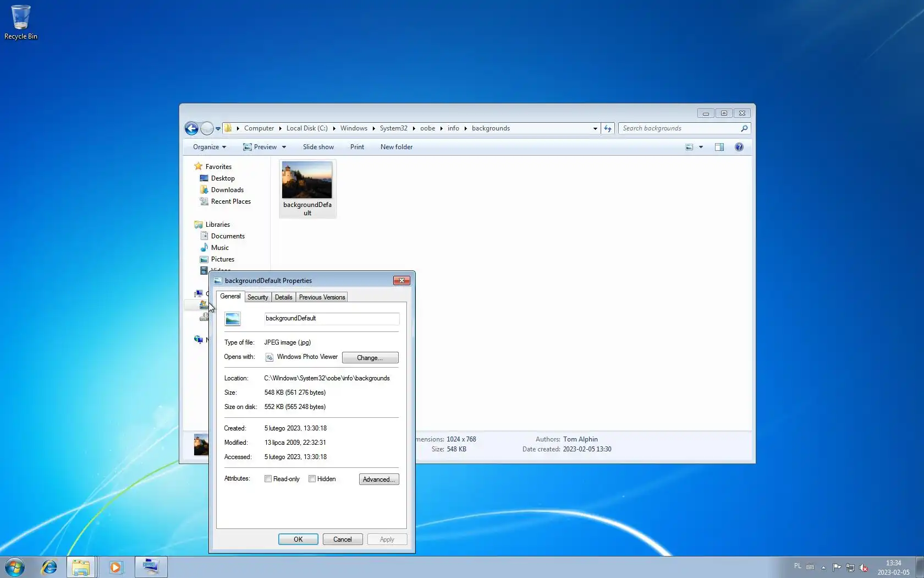This screenshot has height=578, width=924.
Task: Toggle the preview pane icon
Action: (719, 147)
